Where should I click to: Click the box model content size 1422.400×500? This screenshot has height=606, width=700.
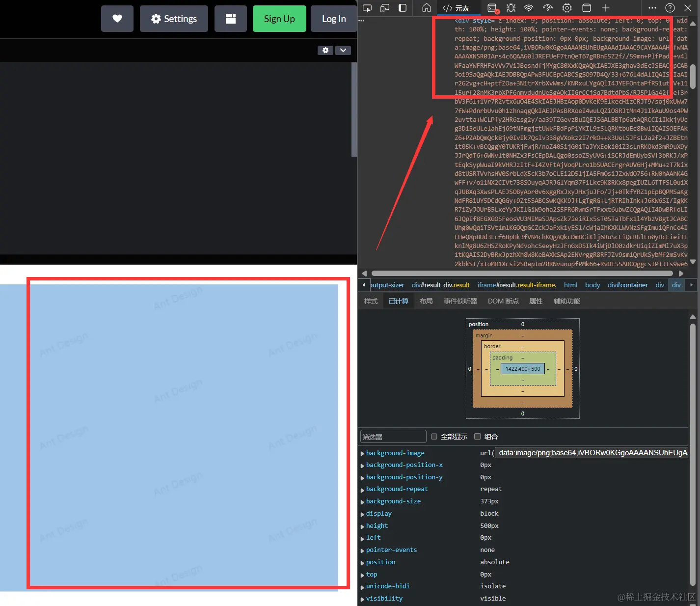click(x=523, y=369)
